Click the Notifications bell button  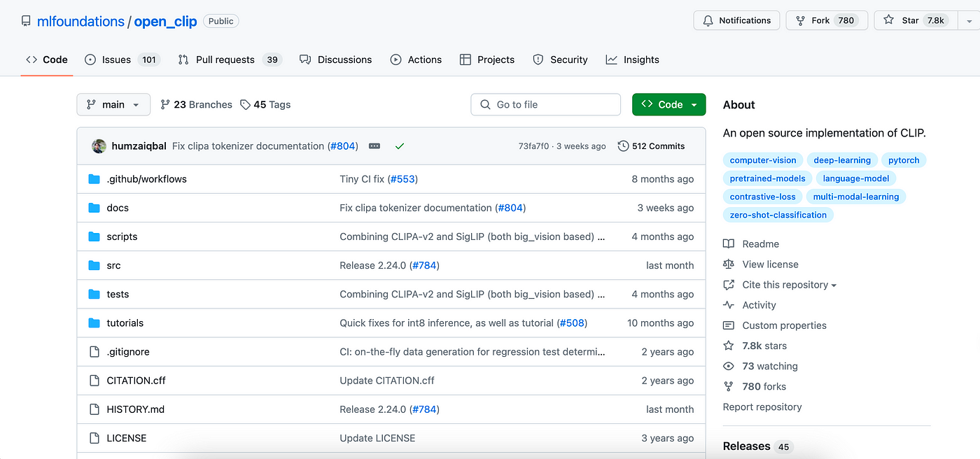tap(736, 20)
